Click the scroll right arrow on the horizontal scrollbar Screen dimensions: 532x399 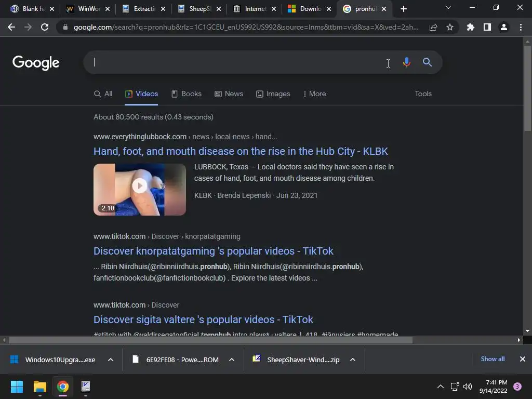coord(519,340)
